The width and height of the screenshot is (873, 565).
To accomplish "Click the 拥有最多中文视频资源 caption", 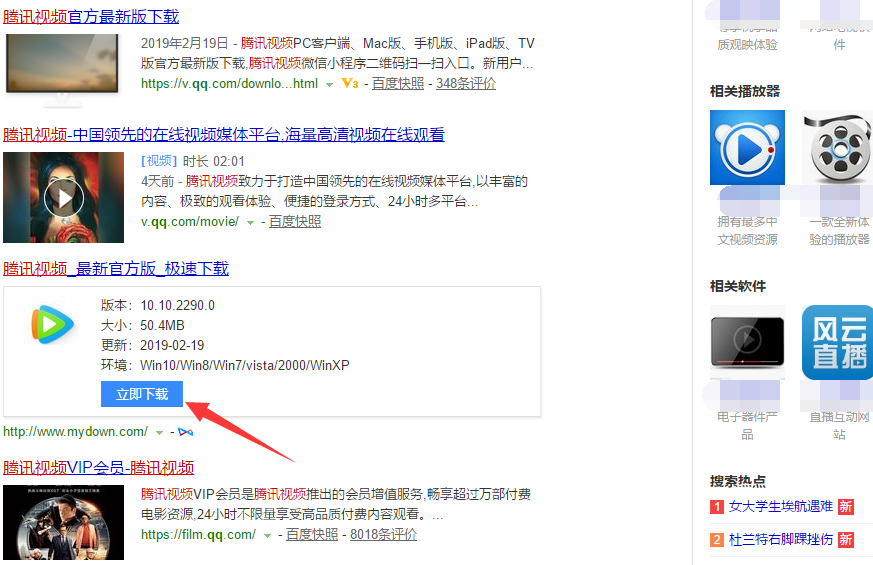I will pyautogui.click(x=747, y=230).
